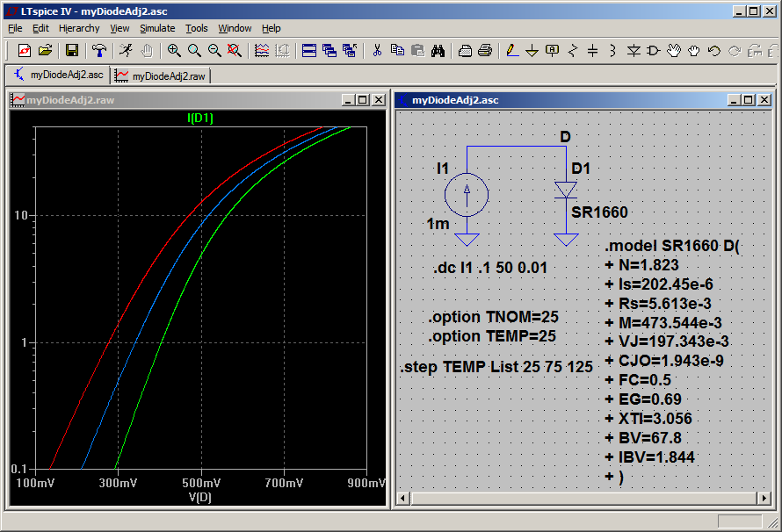Maximize the myDiodeAdj2.raw plot window

click(363, 99)
